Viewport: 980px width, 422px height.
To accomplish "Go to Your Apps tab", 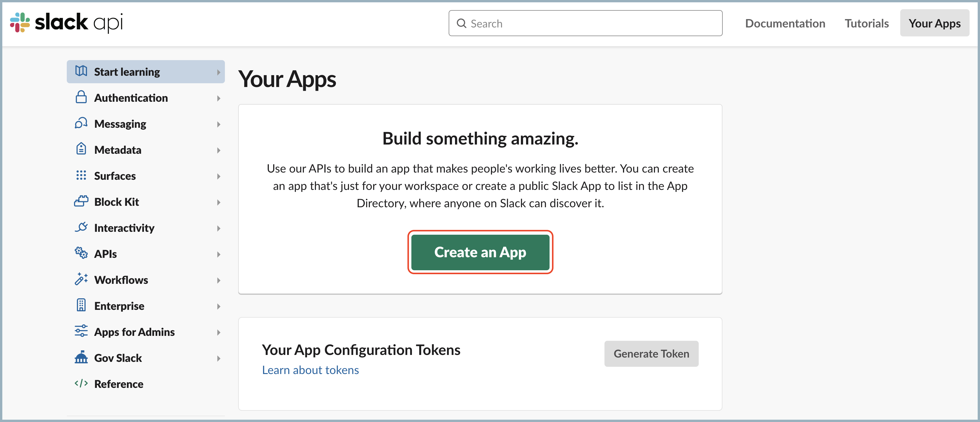I will click(934, 24).
